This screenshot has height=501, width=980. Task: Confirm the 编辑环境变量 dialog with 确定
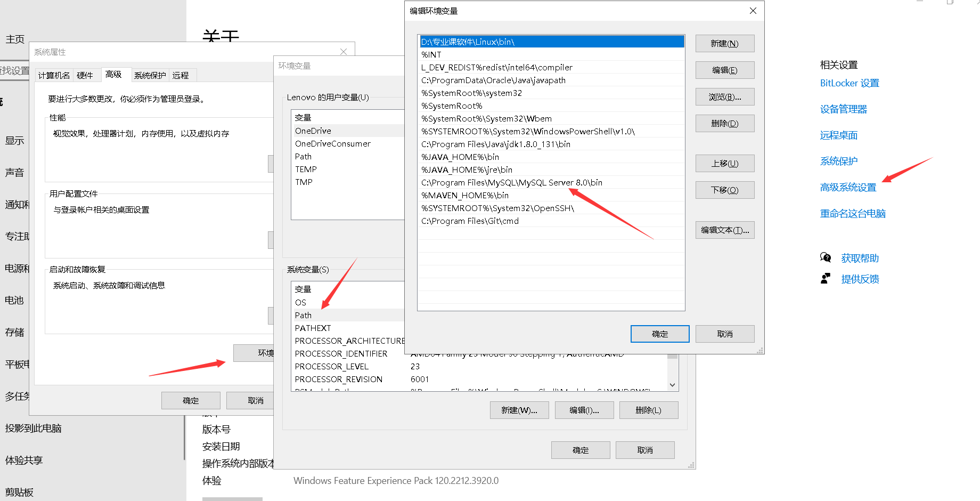(x=660, y=334)
